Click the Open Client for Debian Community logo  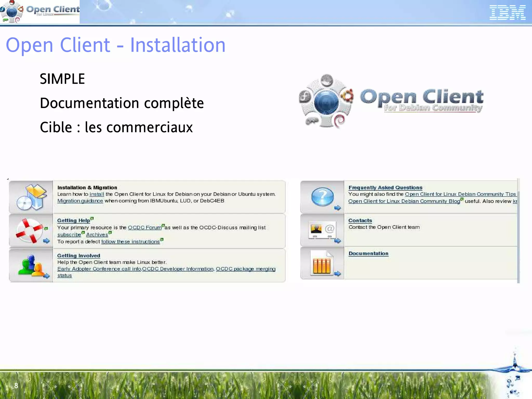(391, 101)
